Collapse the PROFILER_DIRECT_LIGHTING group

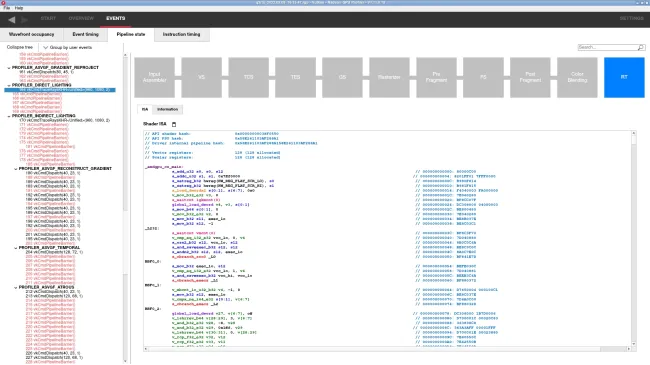(9, 85)
